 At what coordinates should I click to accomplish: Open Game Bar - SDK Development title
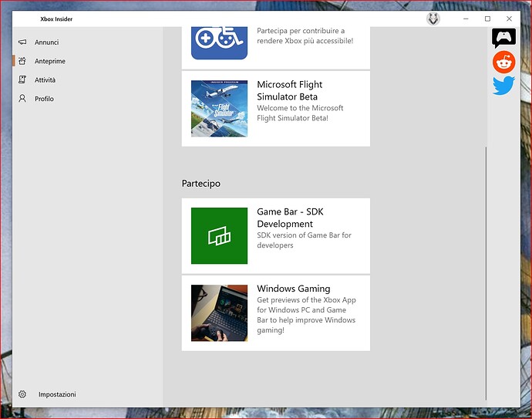pos(290,218)
